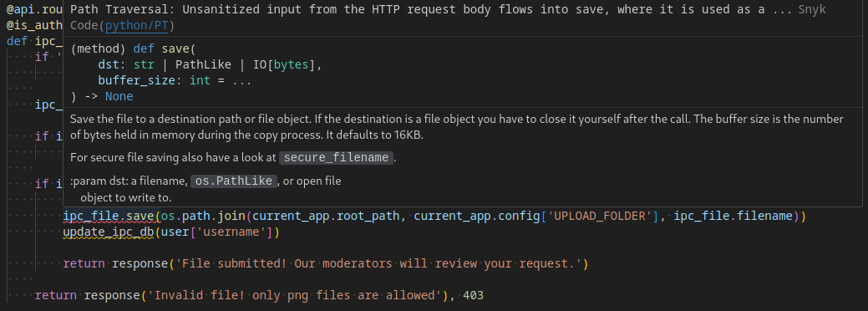The width and height of the screenshot is (868, 311).
Task: Open the python/PT rule link
Action: 140,25
